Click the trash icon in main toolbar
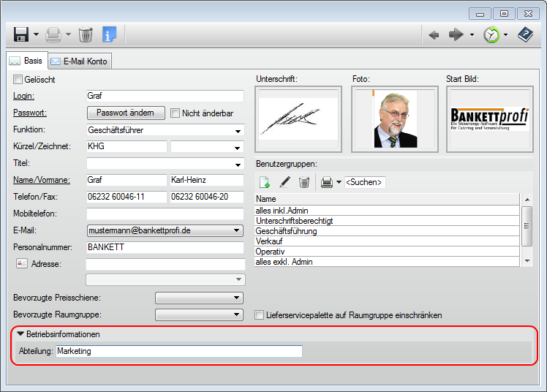This screenshot has height=392, width=547. (x=86, y=34)
